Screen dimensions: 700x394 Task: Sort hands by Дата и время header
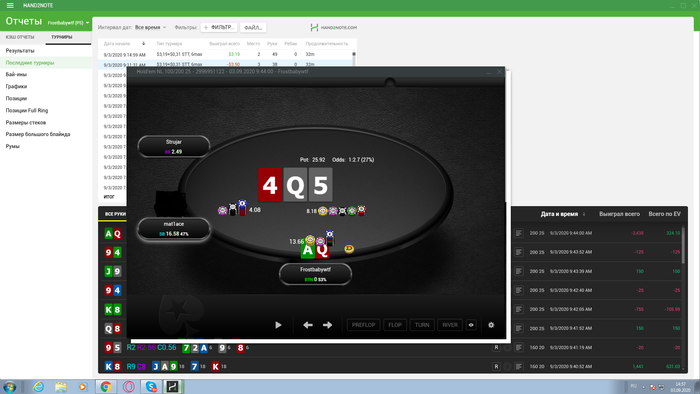(559, 214)
